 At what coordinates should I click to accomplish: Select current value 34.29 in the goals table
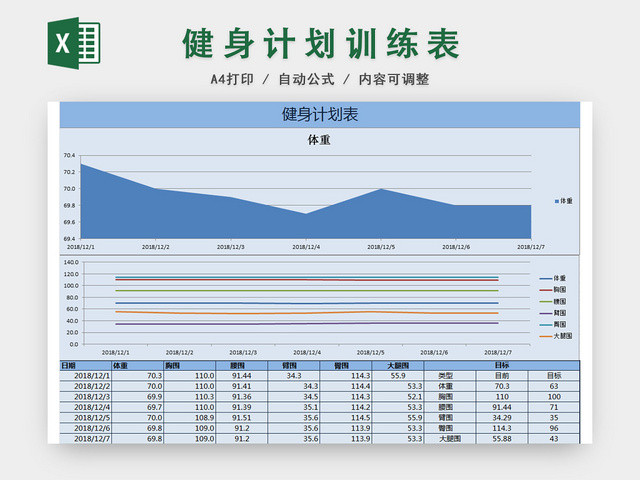[x=502, y=418]
